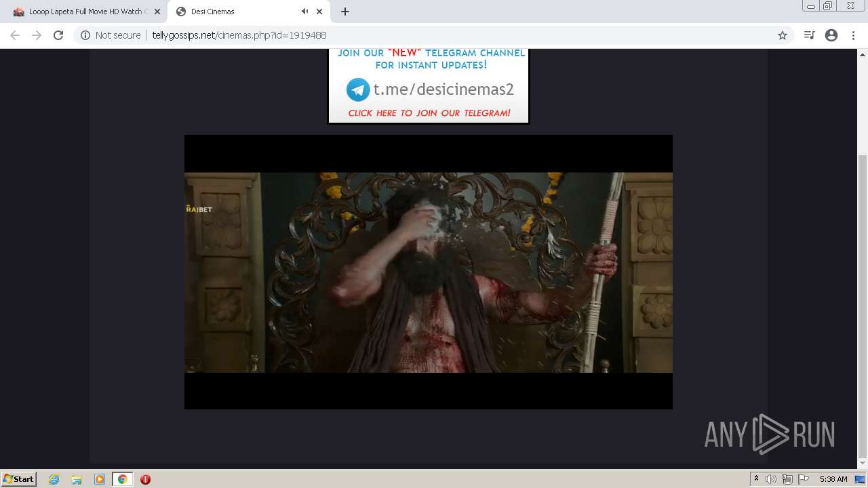Open the Chrome three-dot menu

click(853, 35)
